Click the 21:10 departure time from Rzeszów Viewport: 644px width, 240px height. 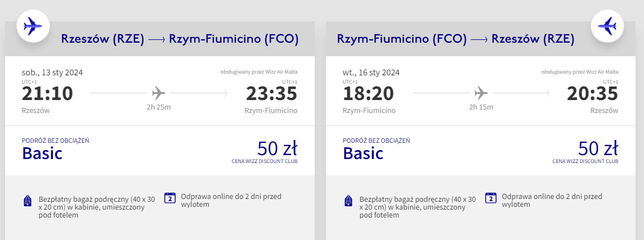point(47,94)
